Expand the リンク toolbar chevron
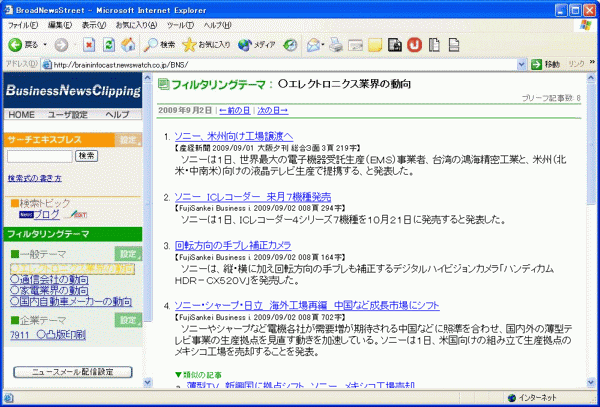The height and width of the screenshot is (407, 600). tap(593, 62)
